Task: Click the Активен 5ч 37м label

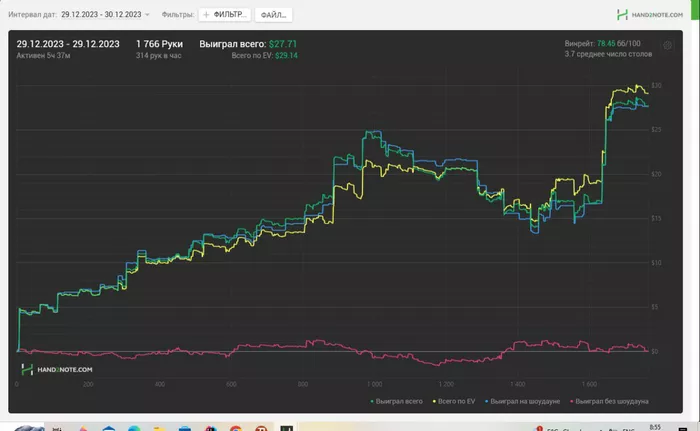Action: 43,55
